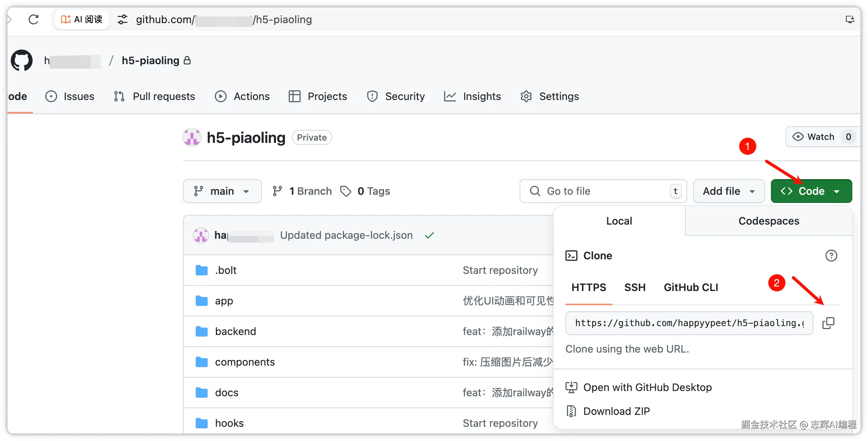
Task: Expand the Add file dropdown
Action: 728,191
